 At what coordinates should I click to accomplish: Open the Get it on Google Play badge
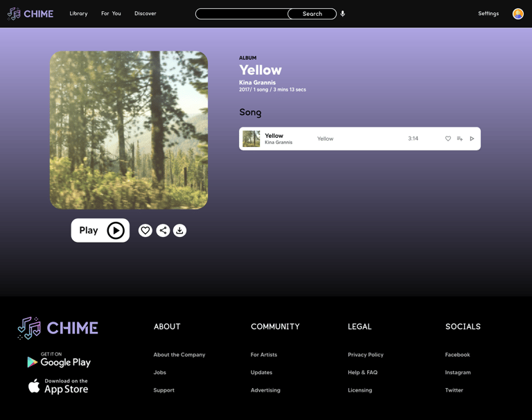tap(59, 360)
